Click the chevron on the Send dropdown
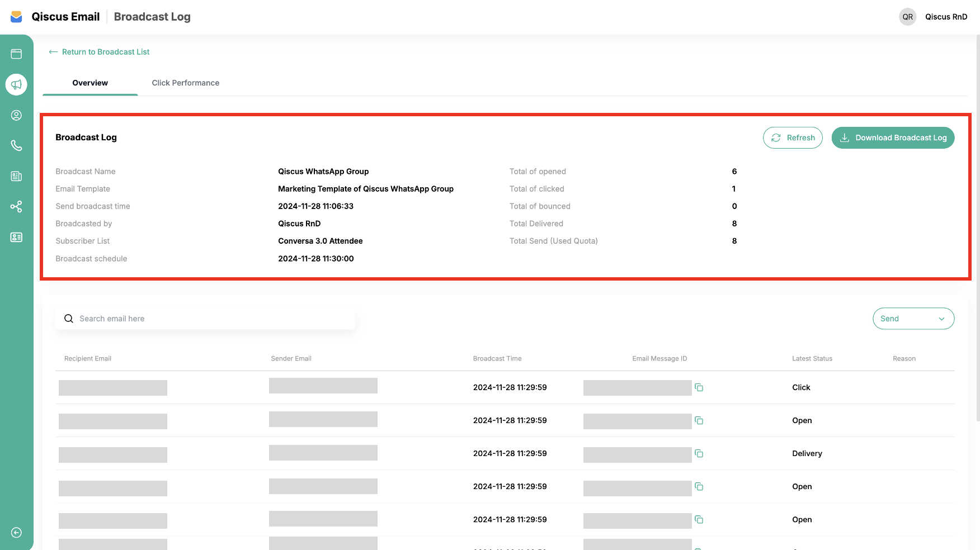 click(941, 319)
